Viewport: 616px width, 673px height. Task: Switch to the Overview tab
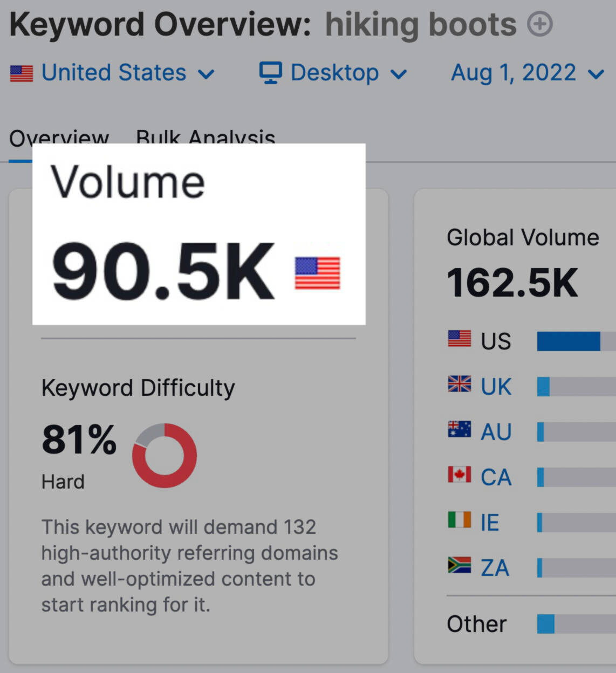coord(59,139)
